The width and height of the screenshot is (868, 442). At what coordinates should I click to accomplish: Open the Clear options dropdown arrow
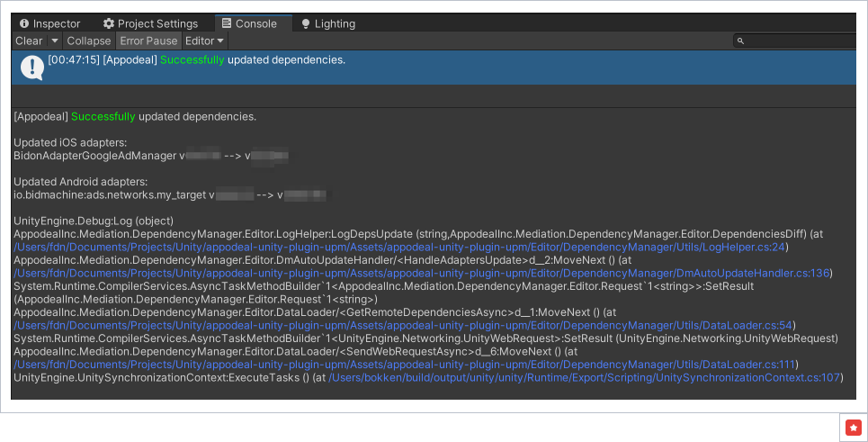coord(55,41)
